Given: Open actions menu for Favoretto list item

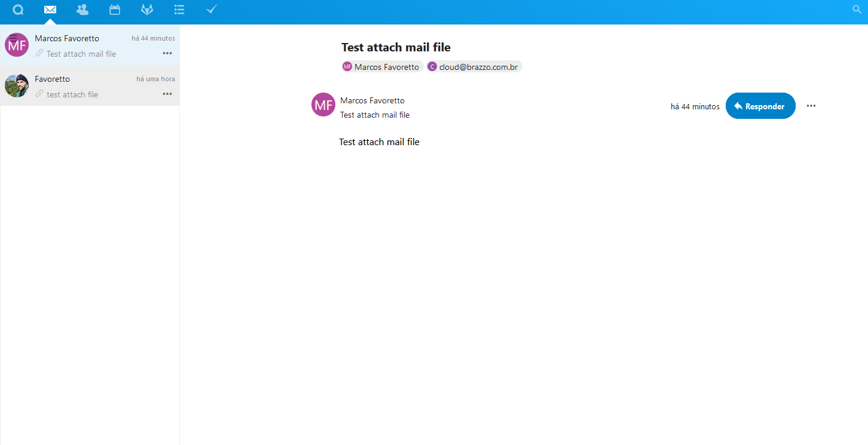Looking at the screenshot, I should [x=167, y=94].
